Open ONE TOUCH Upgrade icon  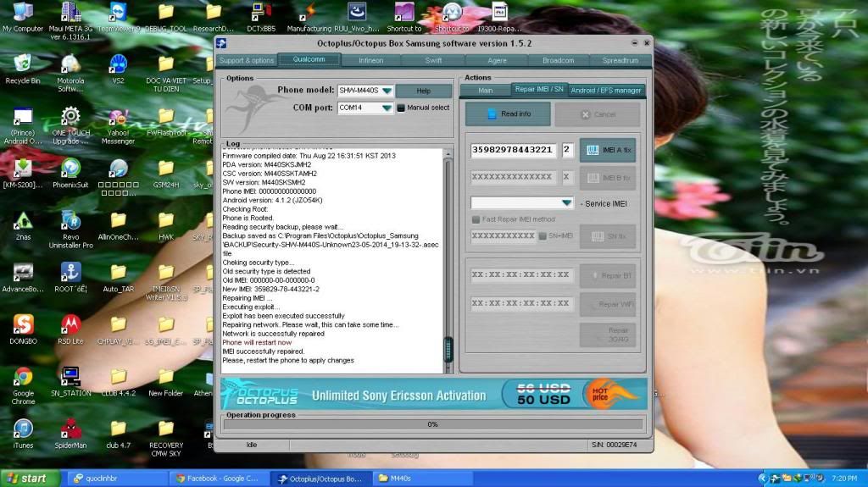point(70,125)
